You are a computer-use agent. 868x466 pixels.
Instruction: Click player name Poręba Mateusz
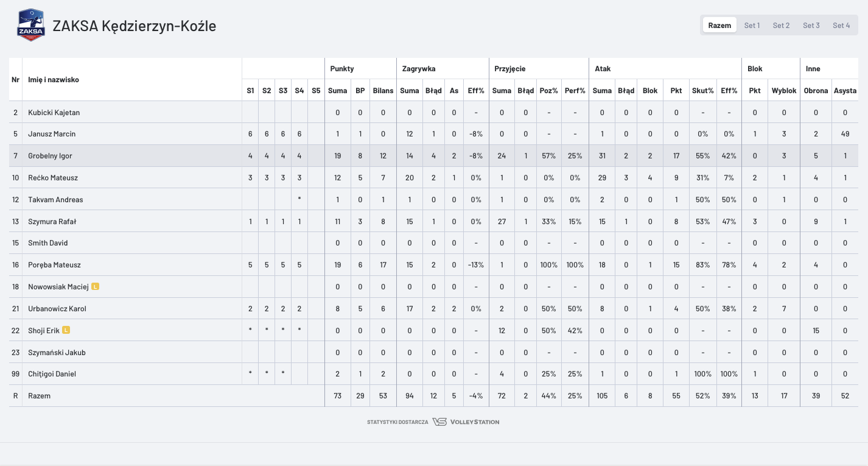(x=54, y=265)
